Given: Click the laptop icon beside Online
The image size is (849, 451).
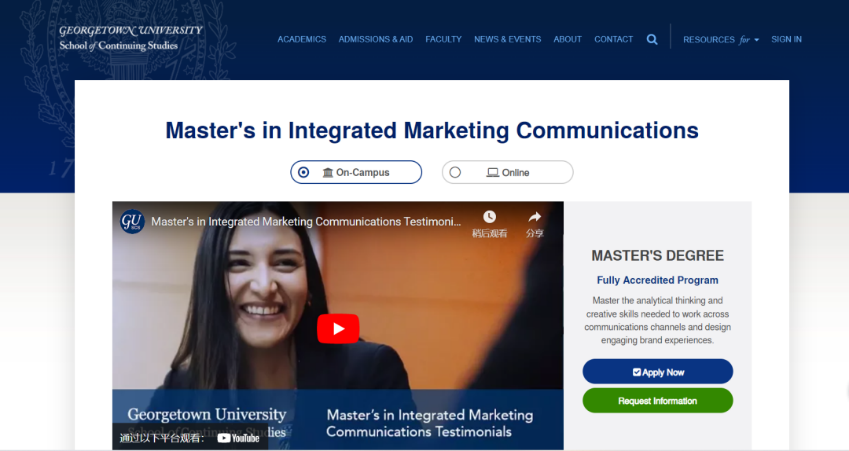Looking at the screenshot, I should click(492, 173).
